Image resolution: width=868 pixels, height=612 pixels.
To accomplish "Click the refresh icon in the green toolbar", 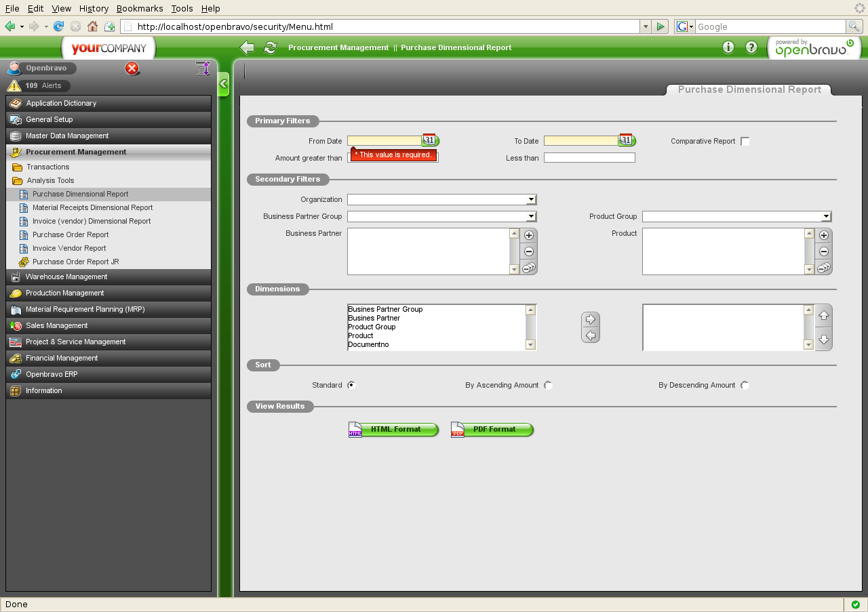I will [x=271, y=47].
